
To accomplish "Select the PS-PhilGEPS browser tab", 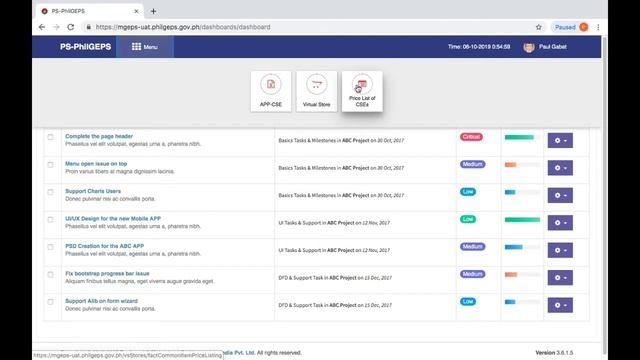I will tap(89, 11).
